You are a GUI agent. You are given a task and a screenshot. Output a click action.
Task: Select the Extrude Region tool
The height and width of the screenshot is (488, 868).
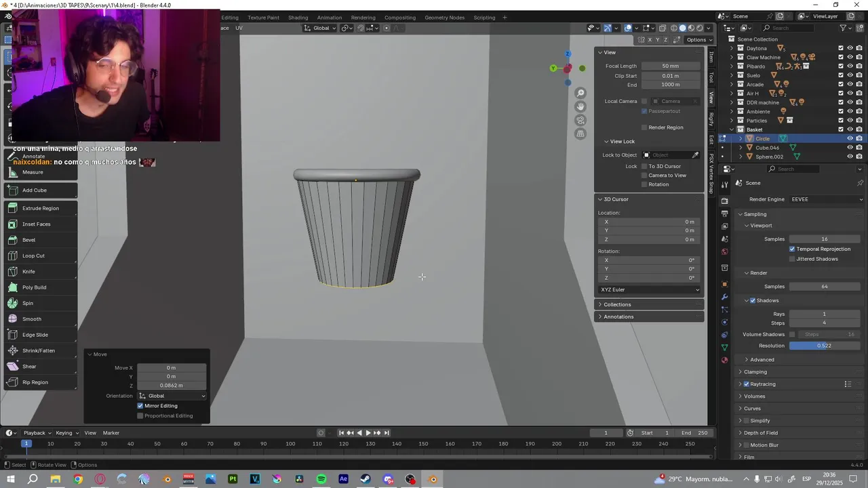[40, 208]
